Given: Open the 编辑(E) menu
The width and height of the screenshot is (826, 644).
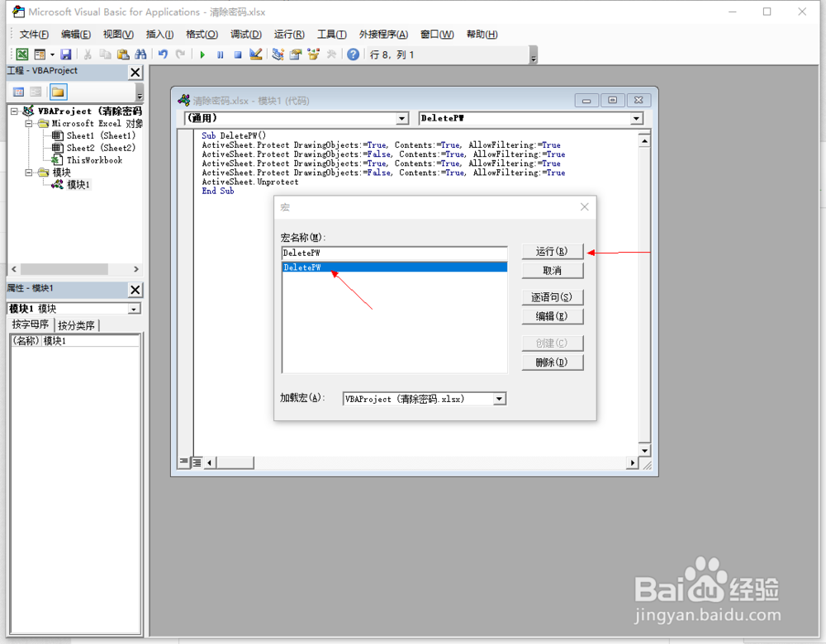Looking at the screenshot, I should [x=76, y=34].
